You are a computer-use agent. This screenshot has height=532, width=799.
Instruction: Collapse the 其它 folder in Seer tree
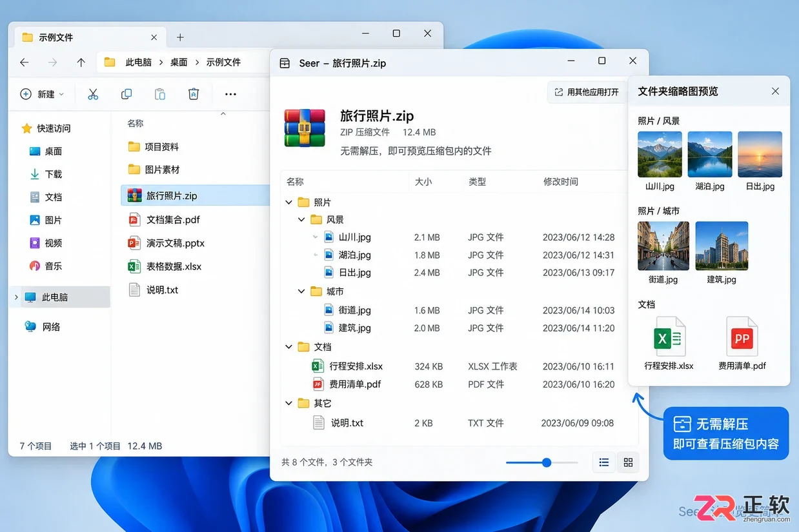(288, 403)
